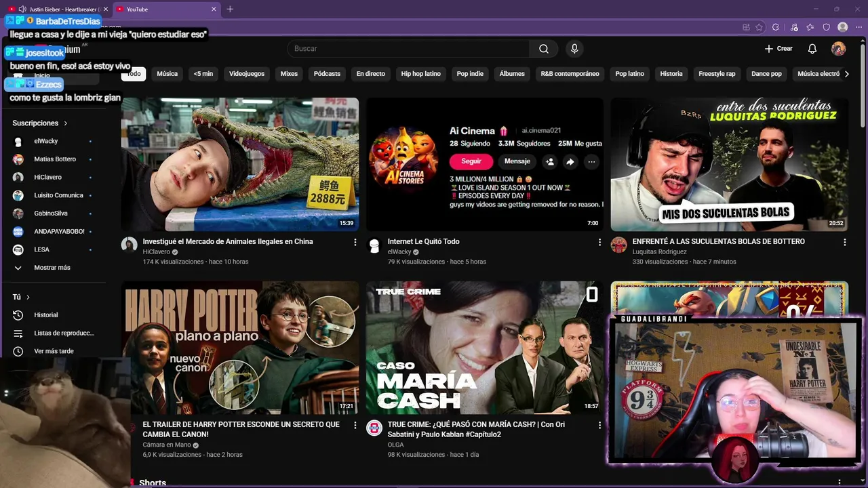
Task: Focus the Buscar search field
Action: click(408, 49)
